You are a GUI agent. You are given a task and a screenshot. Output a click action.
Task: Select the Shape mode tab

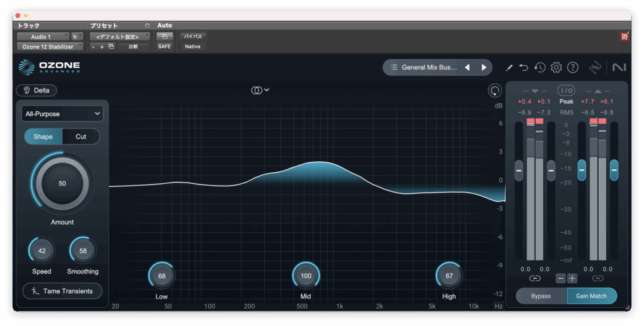43,137
